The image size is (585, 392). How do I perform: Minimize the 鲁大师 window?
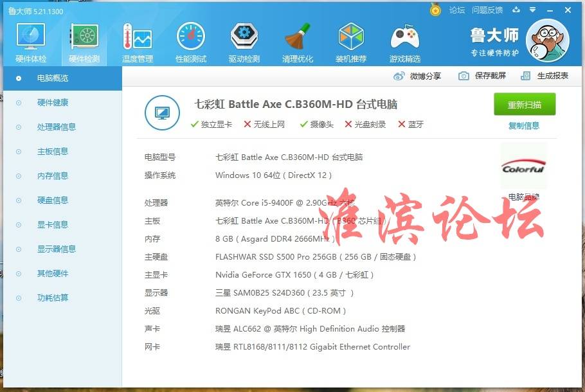pos(550,10)
